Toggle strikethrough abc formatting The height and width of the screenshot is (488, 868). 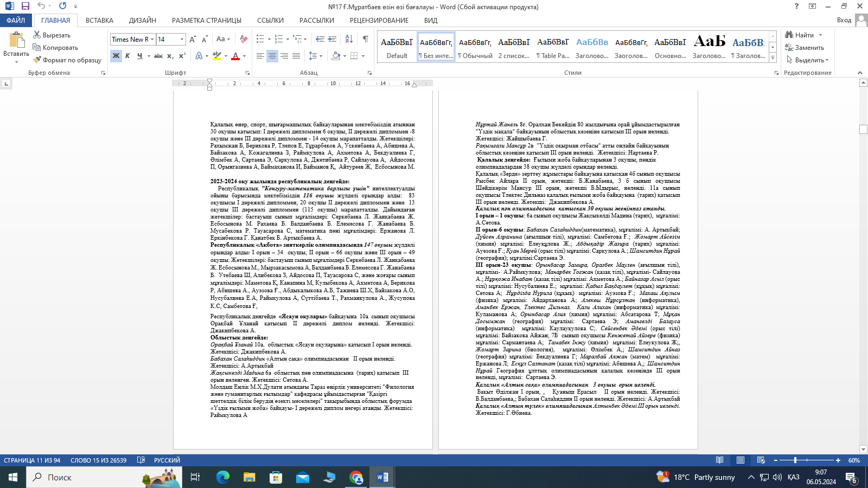pyautogui.click(x=158, y=56)
